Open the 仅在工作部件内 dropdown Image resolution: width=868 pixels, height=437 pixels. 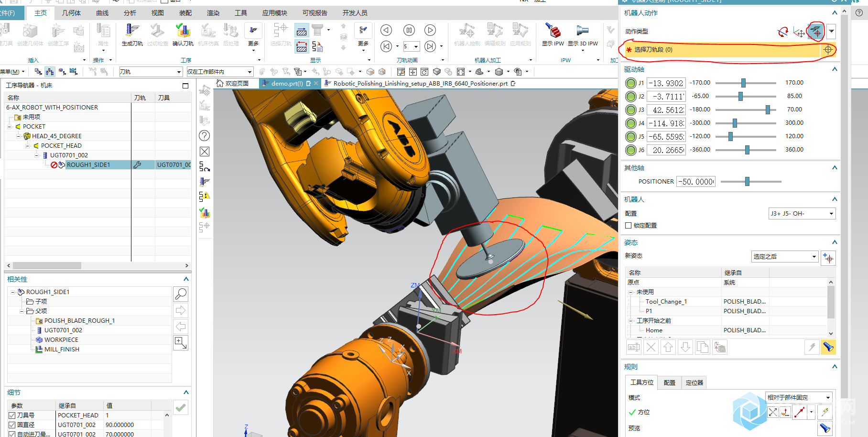[219, 72]
